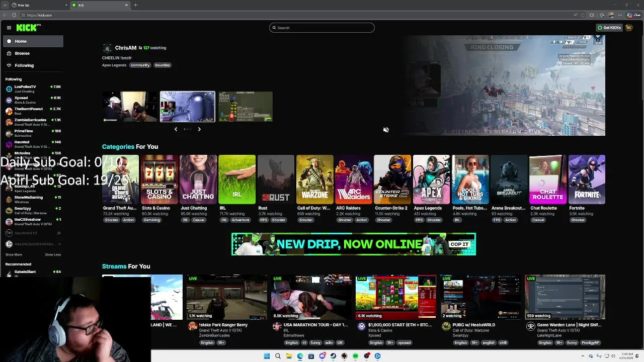Open the Fortnite category card

point(587,179)
